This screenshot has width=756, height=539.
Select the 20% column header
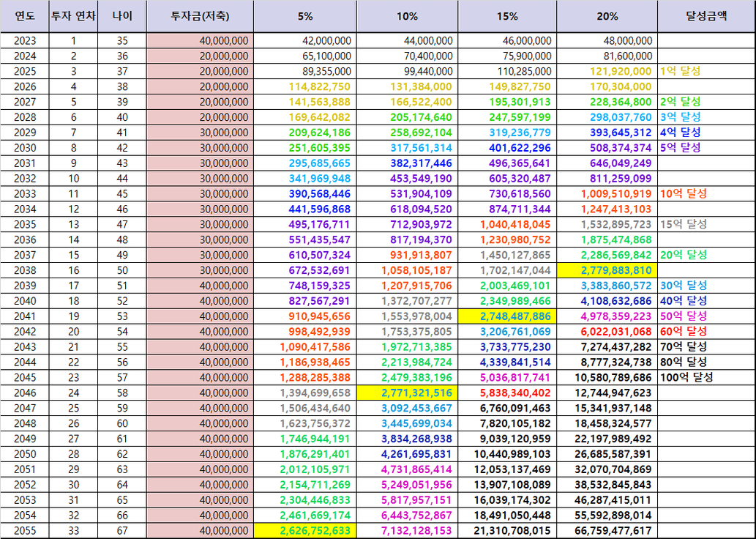tap(607, 16)
